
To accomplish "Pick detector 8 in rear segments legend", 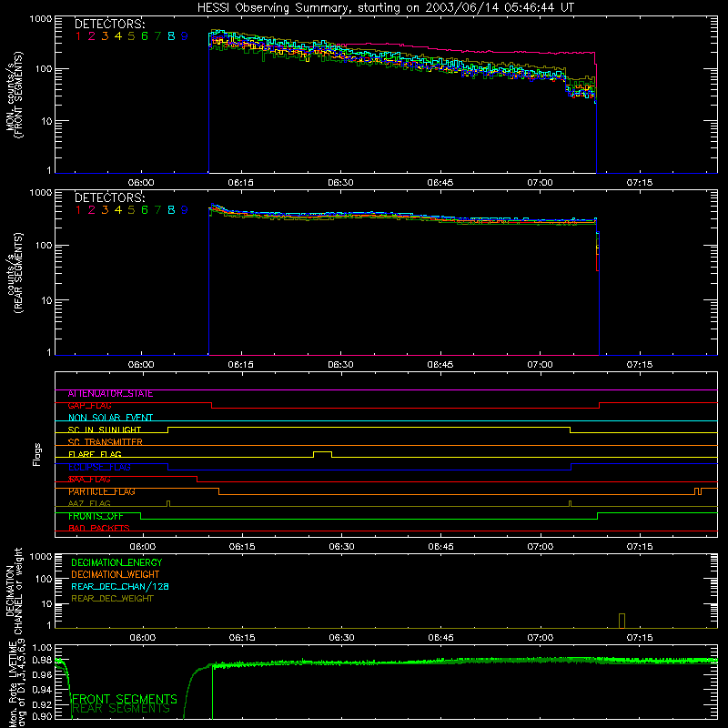I will (x=171, y=210).
